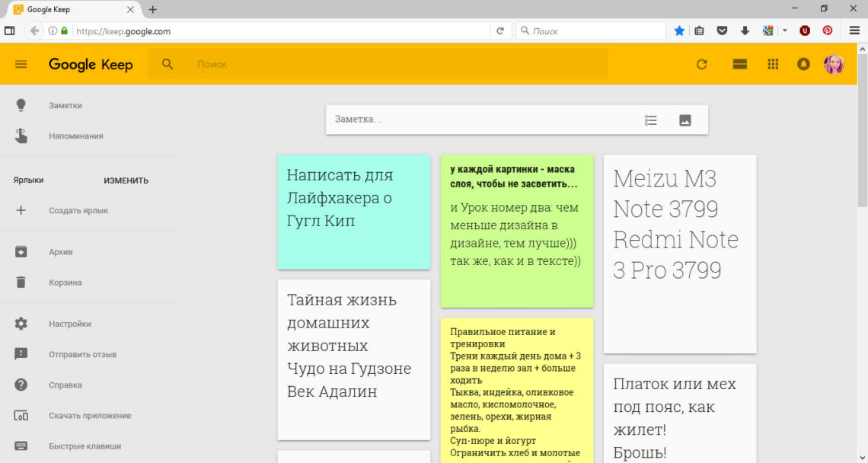Open the hamburger main menu
Viewport: 868px width, 463px height.
click(21, 64)
